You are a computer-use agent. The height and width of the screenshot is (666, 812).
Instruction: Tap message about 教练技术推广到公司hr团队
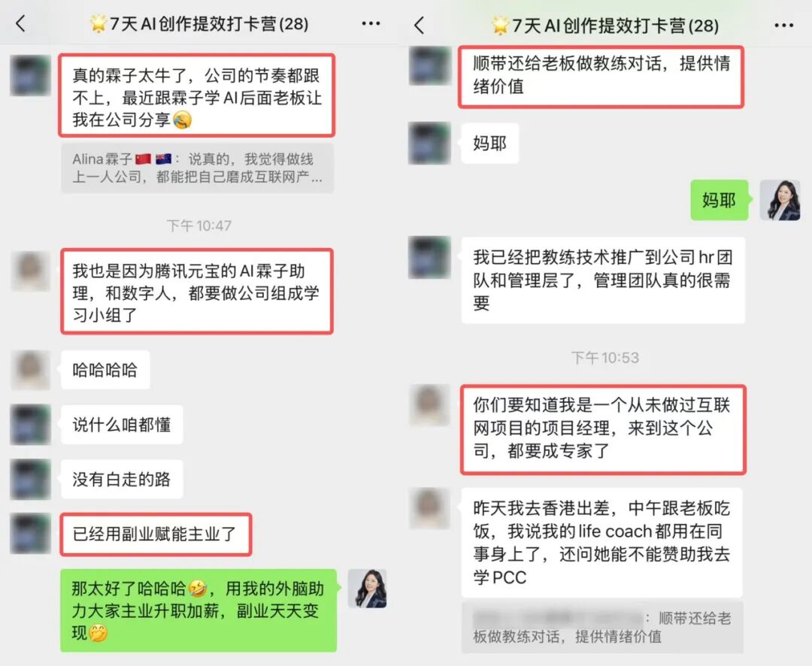coord(603,280)
